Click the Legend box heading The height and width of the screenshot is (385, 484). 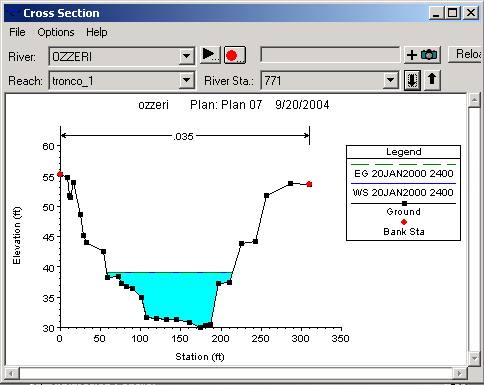tap(404, 152)
